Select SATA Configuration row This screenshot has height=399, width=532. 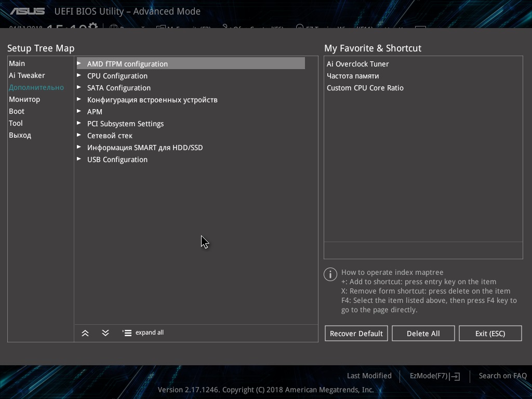coord(191,87)
